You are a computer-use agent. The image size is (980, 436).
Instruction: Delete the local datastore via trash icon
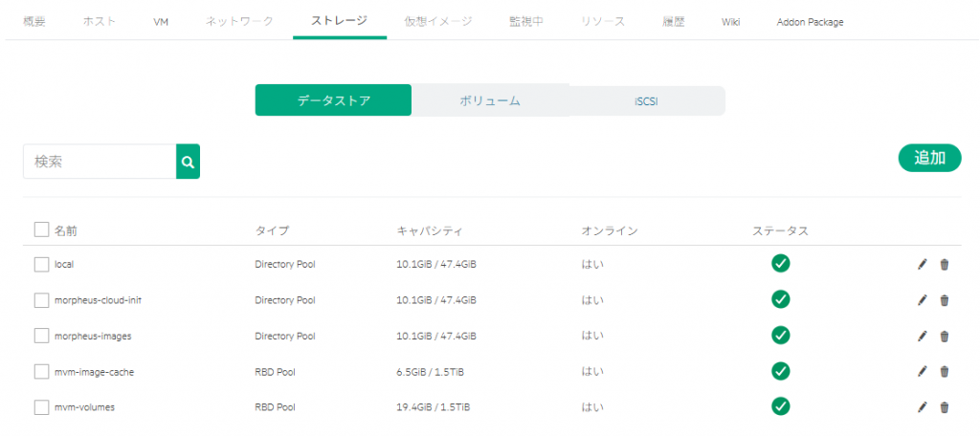[x=944, y=264]
